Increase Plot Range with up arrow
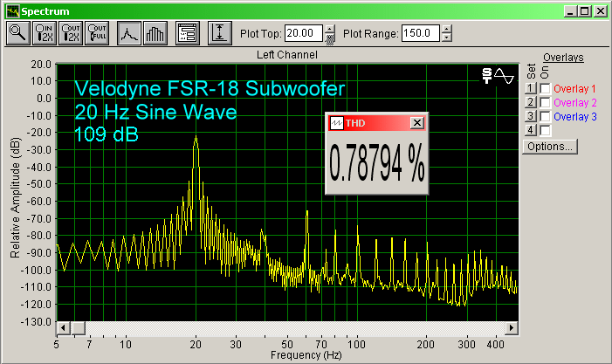The width and height of the screenshot is (612, 364). [447, 29]
